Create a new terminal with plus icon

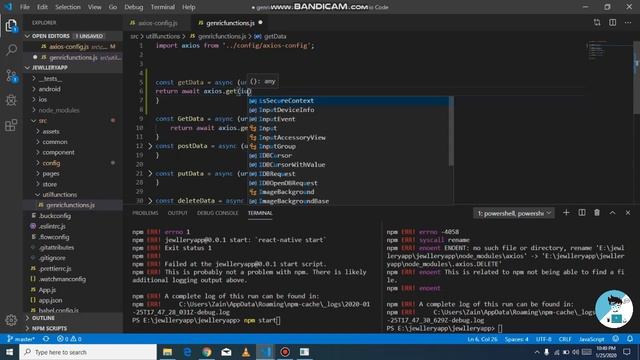pyautogui.click(x=566, y=213)
